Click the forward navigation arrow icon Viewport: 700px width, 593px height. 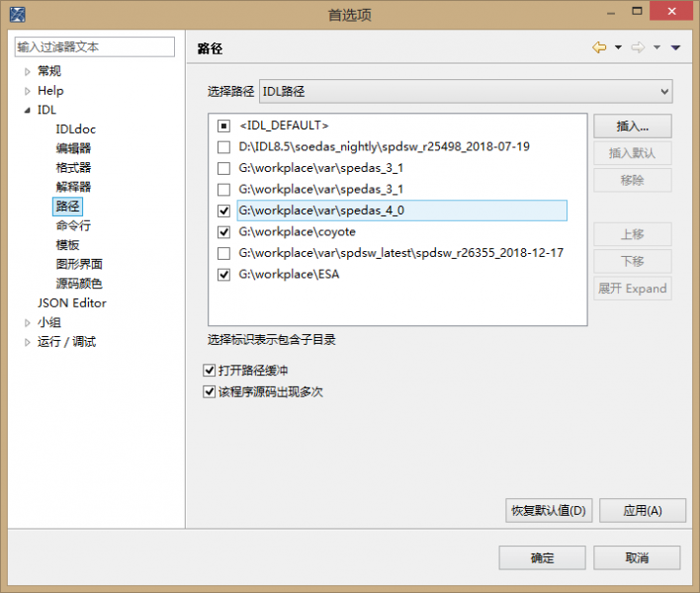coord(638,47)
